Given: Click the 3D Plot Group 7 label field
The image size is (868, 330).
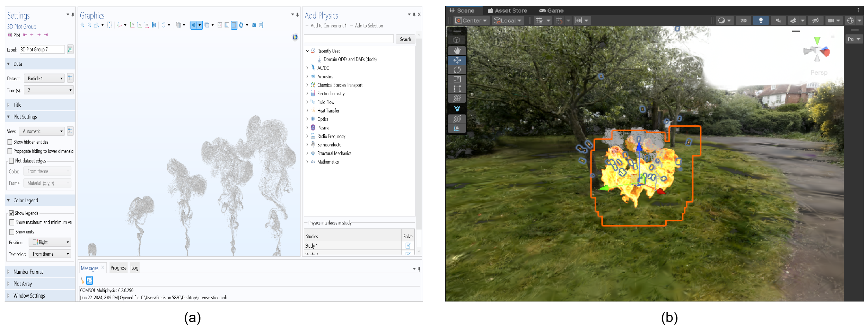Looking at the screenshot, I should coord(42,50).
